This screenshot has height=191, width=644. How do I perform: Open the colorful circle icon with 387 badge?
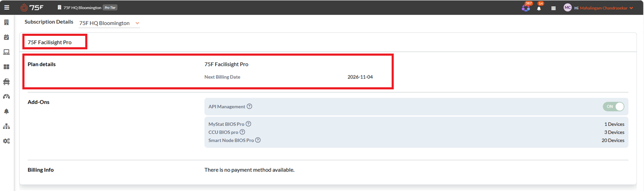526,8
